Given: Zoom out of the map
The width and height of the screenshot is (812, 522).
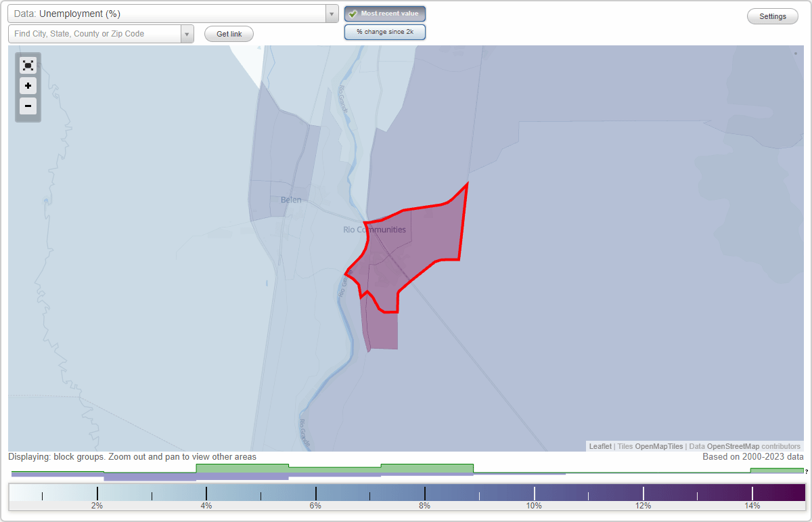Looking at the screenshot, I should coord(28,106).
